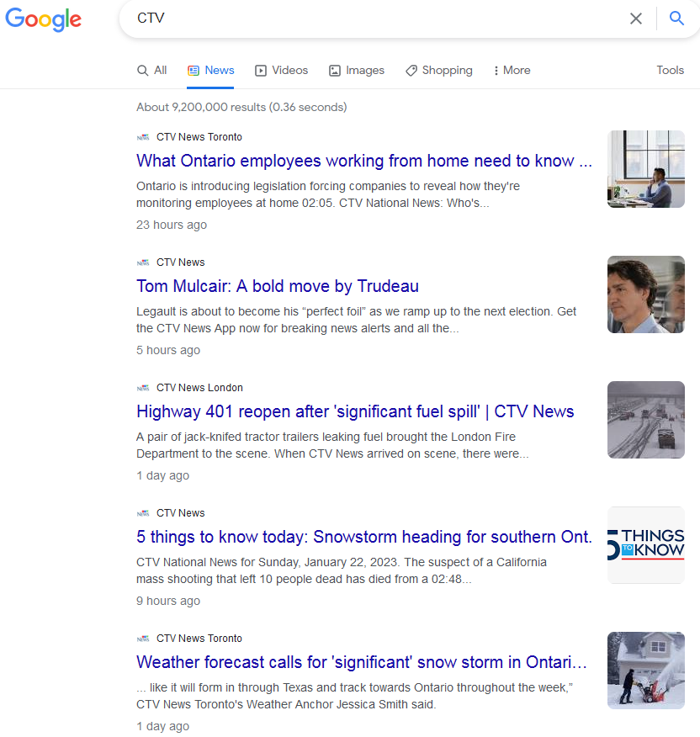
Task: Click the '23 hours ago' timestamp
Action: pos(172,225)
